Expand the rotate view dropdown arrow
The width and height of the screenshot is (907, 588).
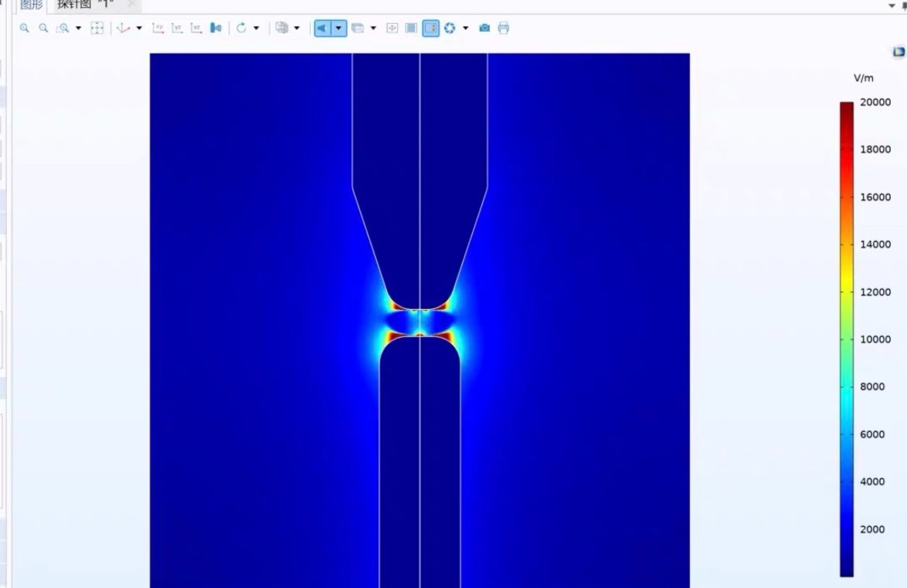pyautogui.click(x=257, y=28)
